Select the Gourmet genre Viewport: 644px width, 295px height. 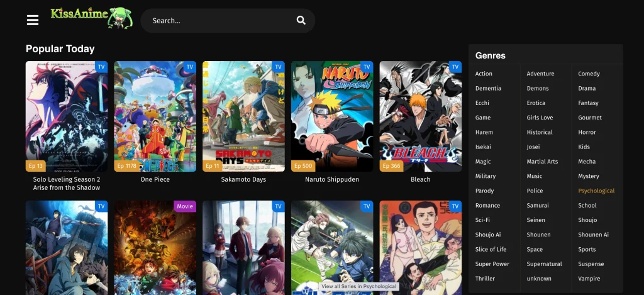(590, 118)
